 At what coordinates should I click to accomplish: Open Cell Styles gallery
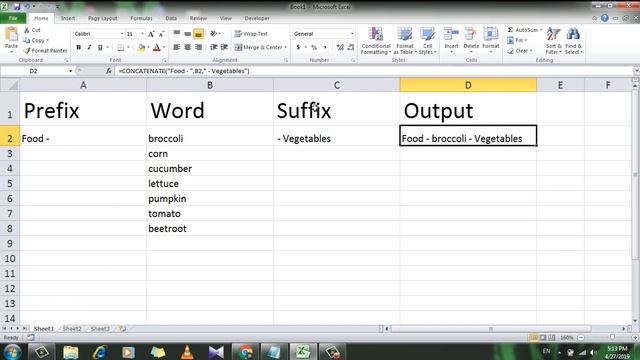click(427, 41)
